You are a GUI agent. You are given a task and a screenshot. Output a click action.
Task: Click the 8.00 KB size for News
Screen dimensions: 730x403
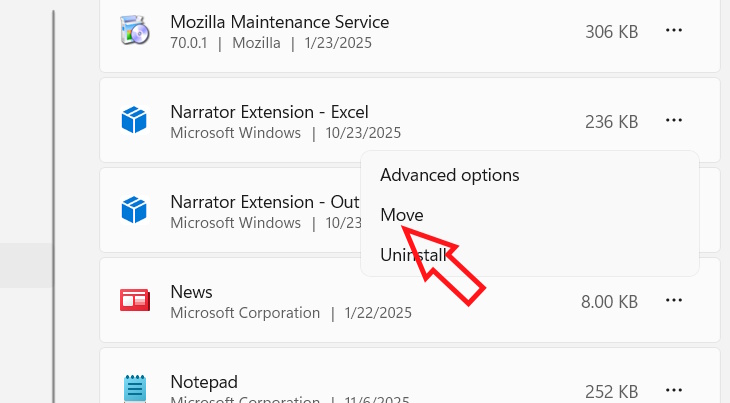point(609,301)
